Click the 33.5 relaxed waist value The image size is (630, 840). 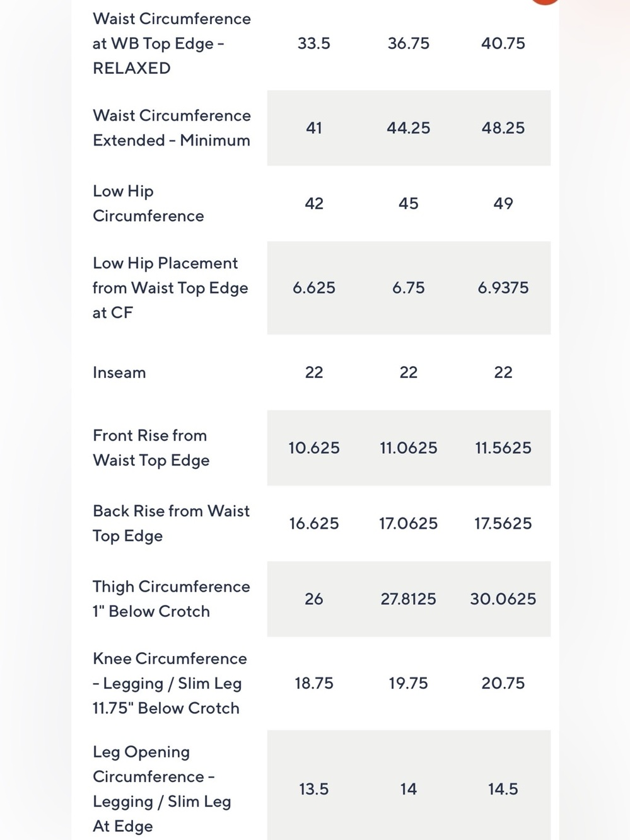point(314,43)
